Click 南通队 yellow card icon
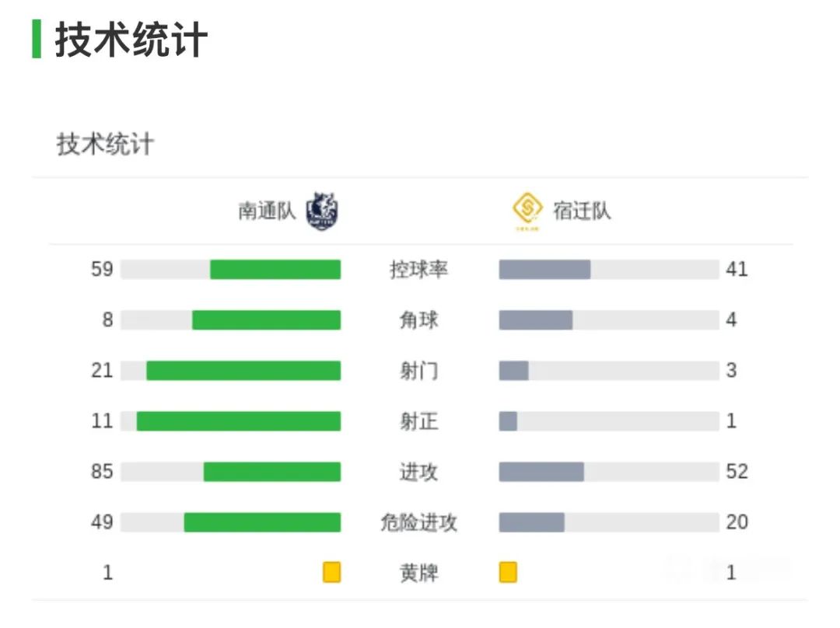The height and width of the screenshot is (628, 840). click(x=331, y=572)
